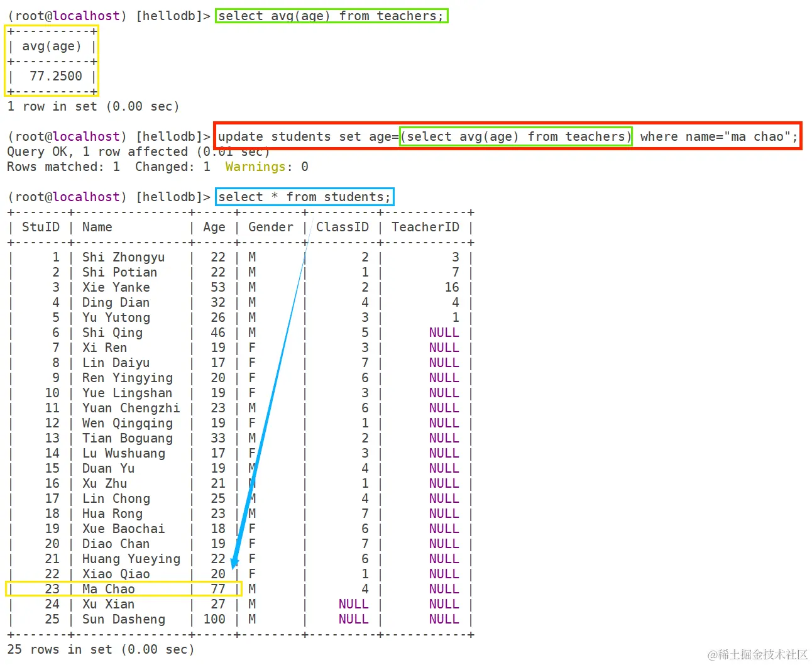Click the name Duan Yu
Screen dimensions: 812x665
(x=108, y=468)
